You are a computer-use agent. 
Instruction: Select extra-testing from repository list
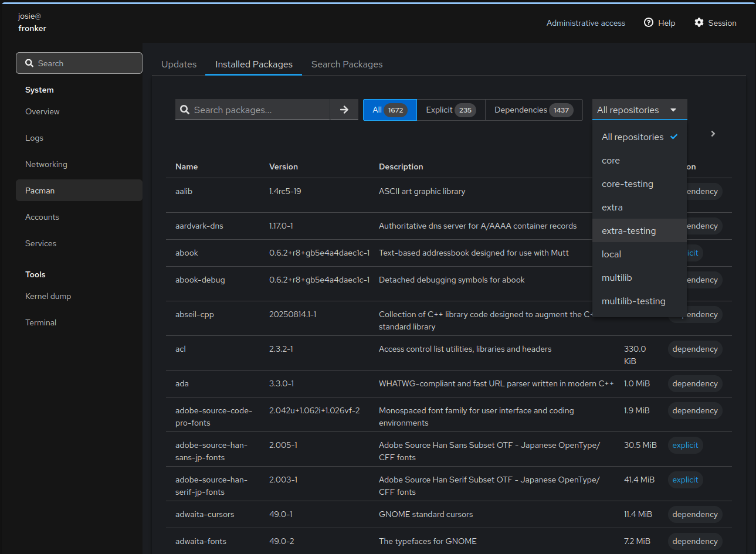629,230
